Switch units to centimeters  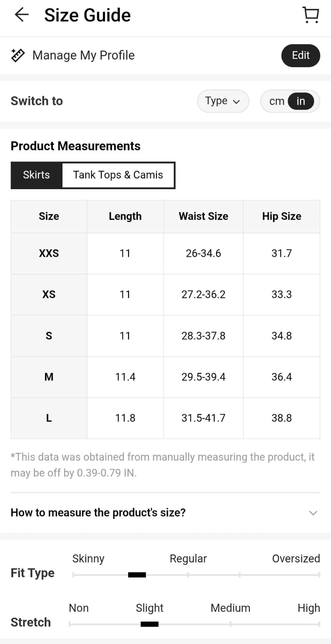click(277, 101)
